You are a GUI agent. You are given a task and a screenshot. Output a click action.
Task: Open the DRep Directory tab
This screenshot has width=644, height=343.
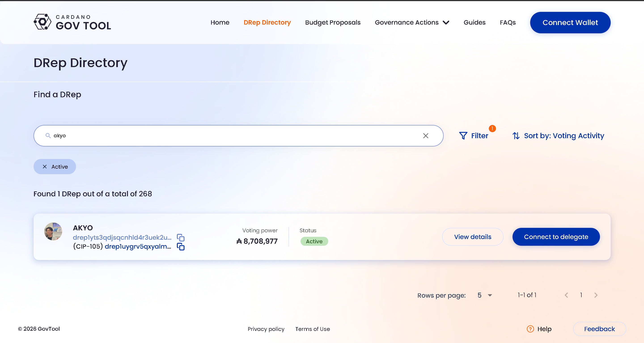pyautogui.click(x=267, y=23)
